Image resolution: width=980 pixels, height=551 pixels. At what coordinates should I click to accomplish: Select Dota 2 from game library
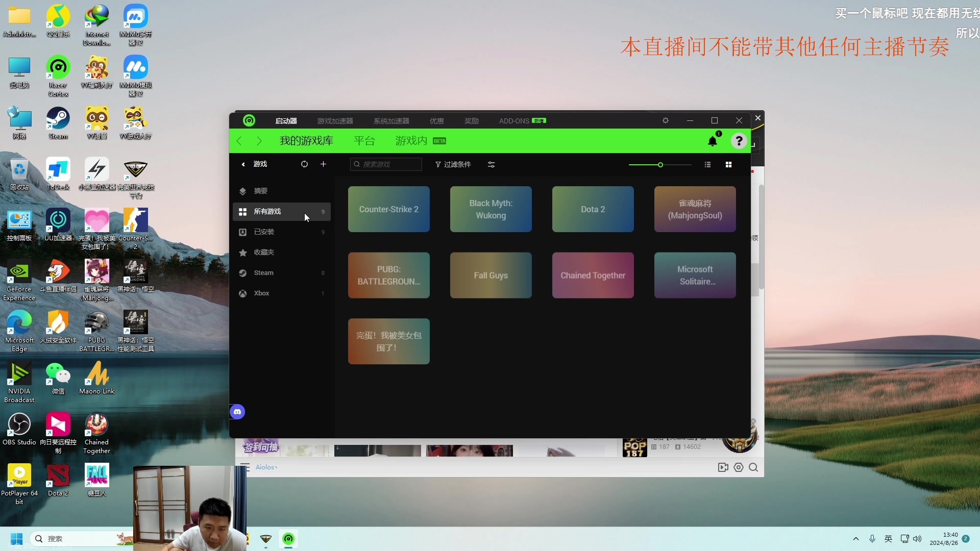[x=592, y=209]
